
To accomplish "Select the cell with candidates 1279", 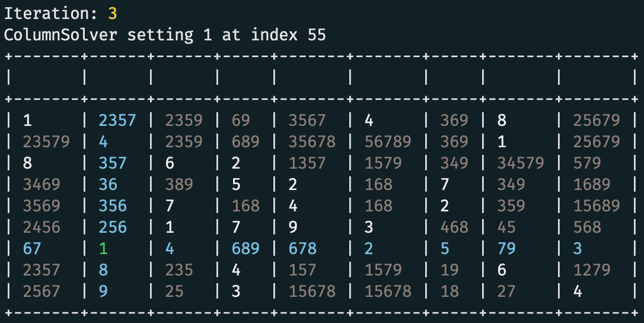I will (592, 270).
